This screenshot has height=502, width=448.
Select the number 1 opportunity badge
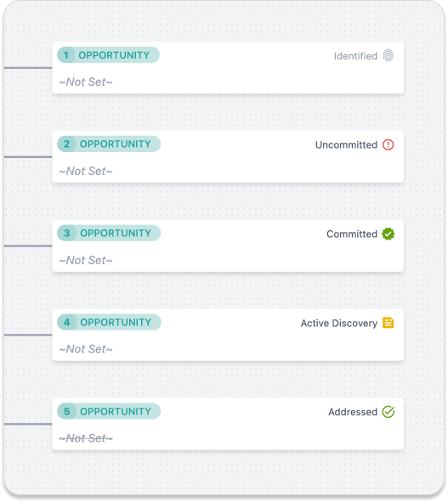(x=66, y=55)
